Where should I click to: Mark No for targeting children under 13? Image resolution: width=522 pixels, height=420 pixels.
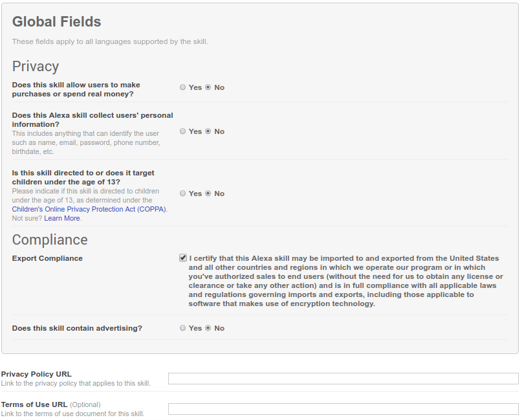point(208,193)
